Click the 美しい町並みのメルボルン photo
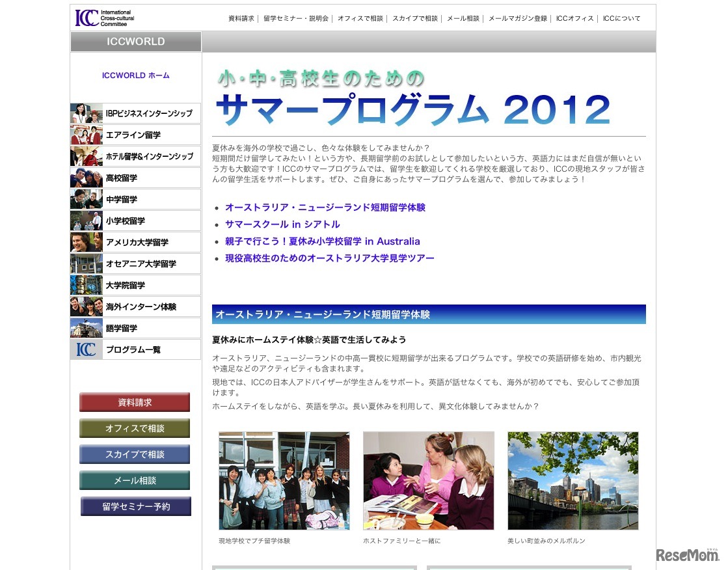The height and width of the screenshot is (570, 728). click(573, 480)
